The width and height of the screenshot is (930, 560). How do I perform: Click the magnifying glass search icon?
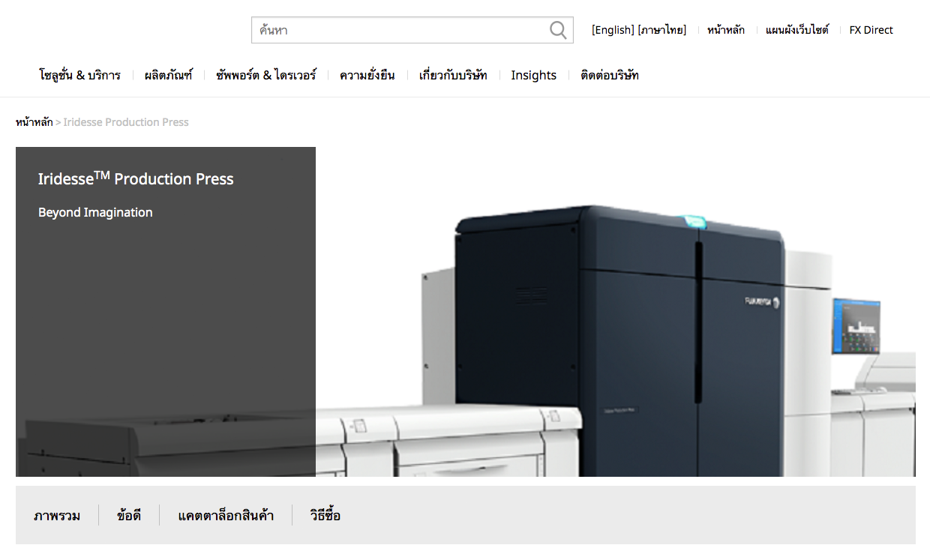tap(558, 30)
